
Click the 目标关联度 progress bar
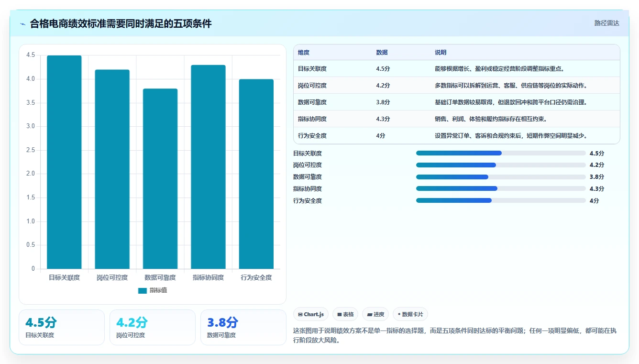[x=501, y=153]
